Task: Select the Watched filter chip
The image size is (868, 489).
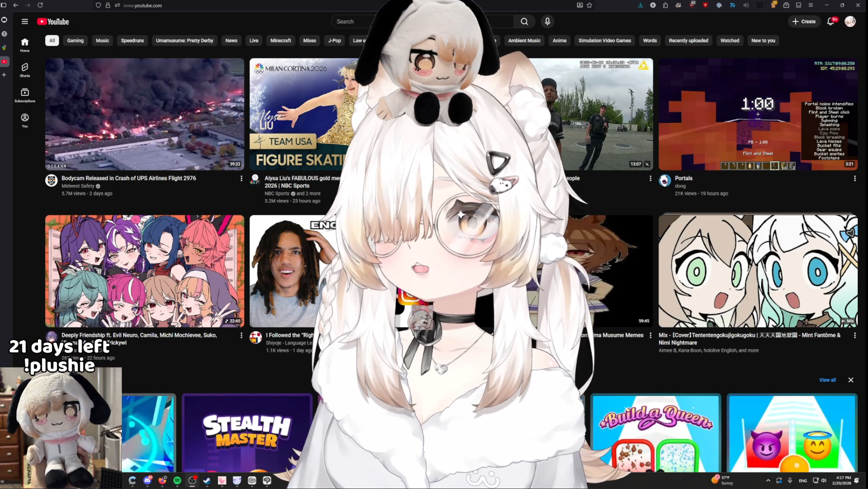Action: click(730, 41)
